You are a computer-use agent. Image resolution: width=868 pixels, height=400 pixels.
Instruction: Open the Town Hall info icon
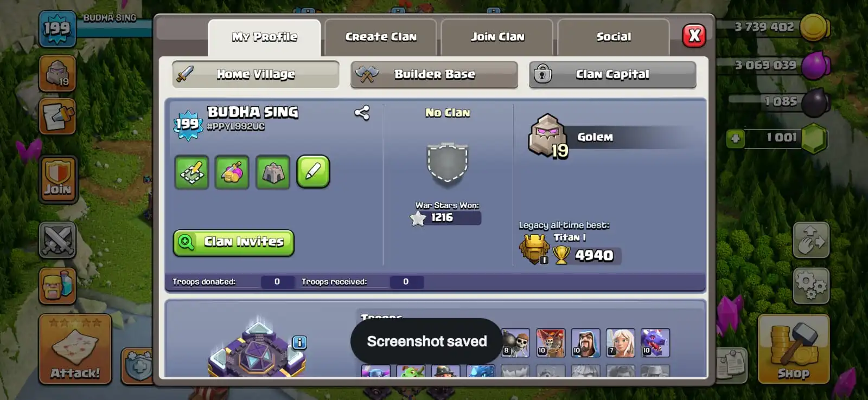tap(299, 343)
